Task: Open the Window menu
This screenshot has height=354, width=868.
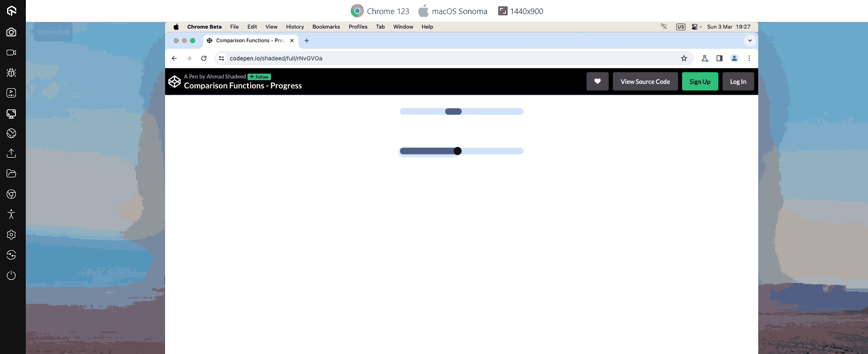Action: point(403,27)
